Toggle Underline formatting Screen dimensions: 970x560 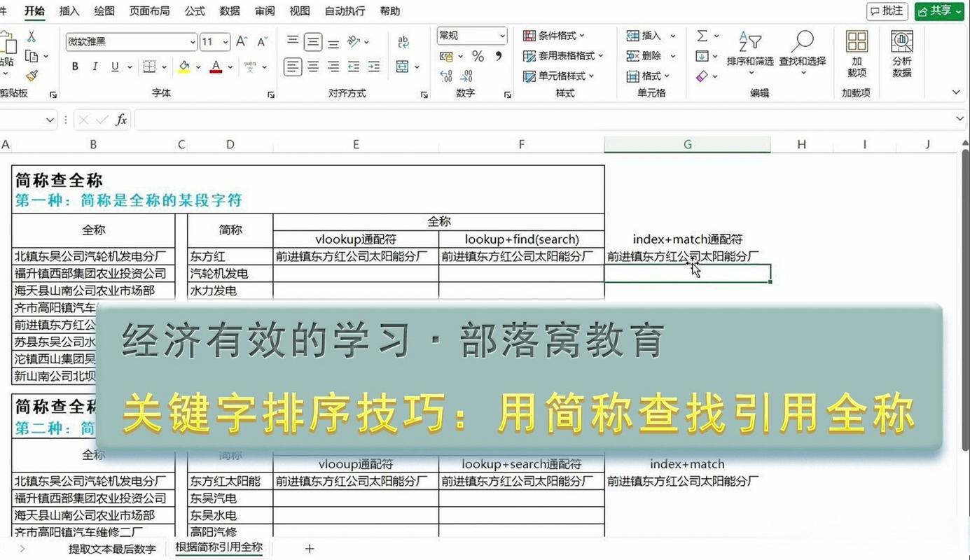click(114, 66)
